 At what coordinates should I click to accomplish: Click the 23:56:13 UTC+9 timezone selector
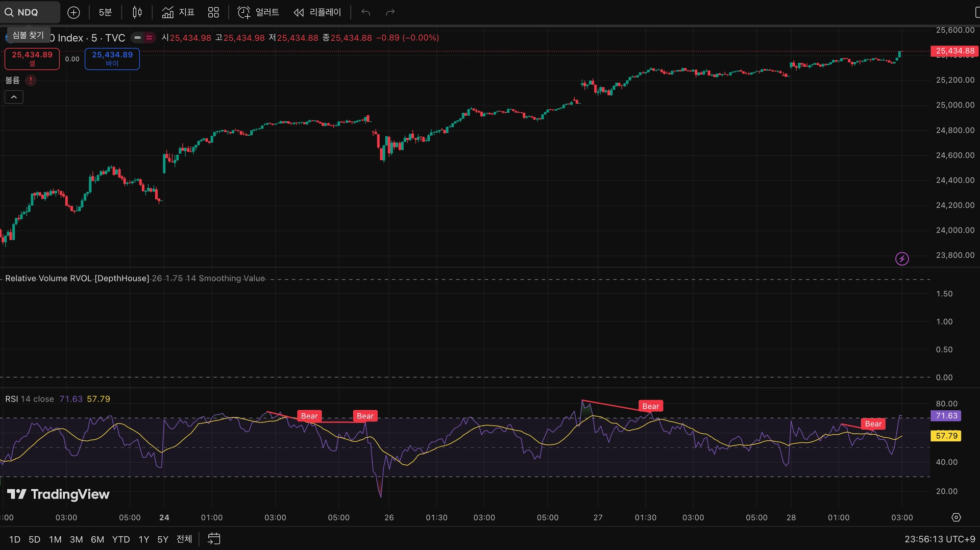pos(940,539)
